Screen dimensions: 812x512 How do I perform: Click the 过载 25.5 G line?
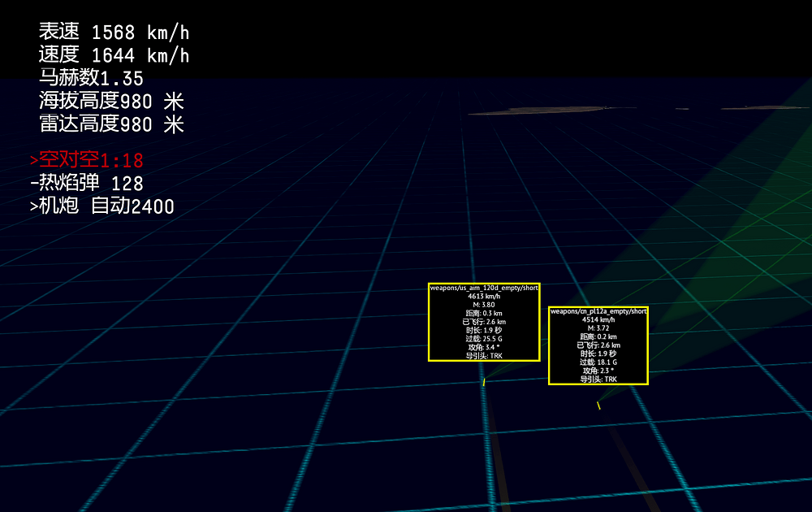[484, 339]
